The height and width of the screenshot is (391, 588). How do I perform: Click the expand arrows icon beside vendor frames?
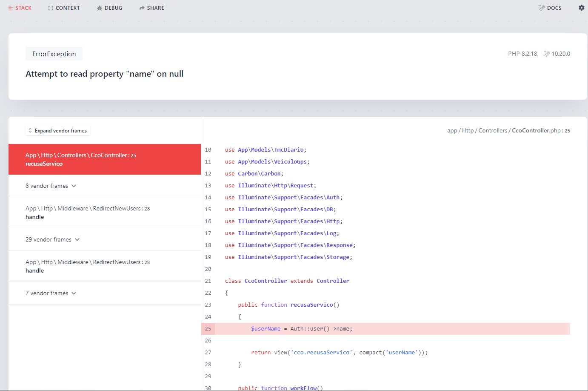click(30, 131)
